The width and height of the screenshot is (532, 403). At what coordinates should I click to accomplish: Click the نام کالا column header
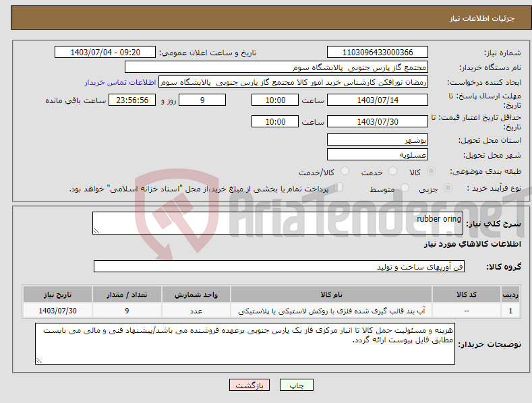(x=331, y=294)
